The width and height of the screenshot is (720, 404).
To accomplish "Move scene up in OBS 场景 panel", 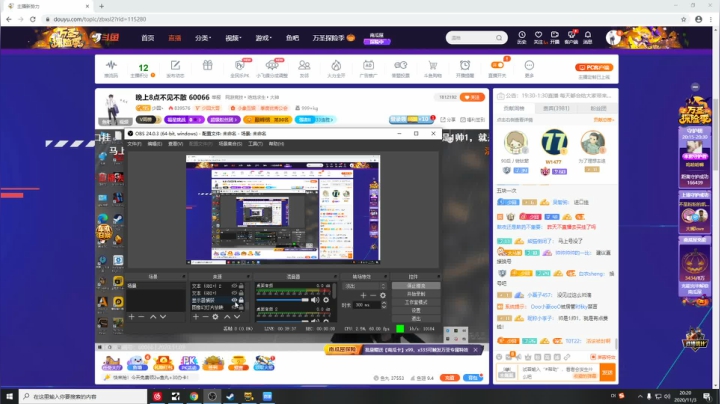I will [x=153, y=317].
